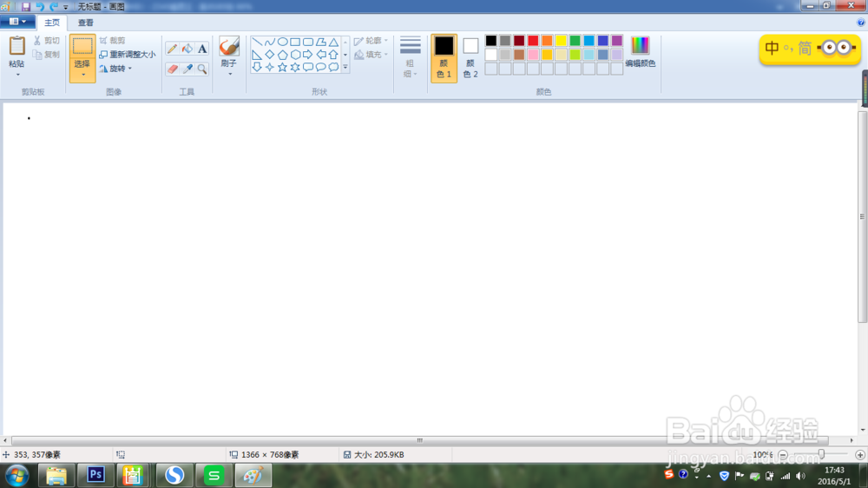Choose the Rectangle shape
The height and width of the screenshot is (488, 868).
point(295,42)
